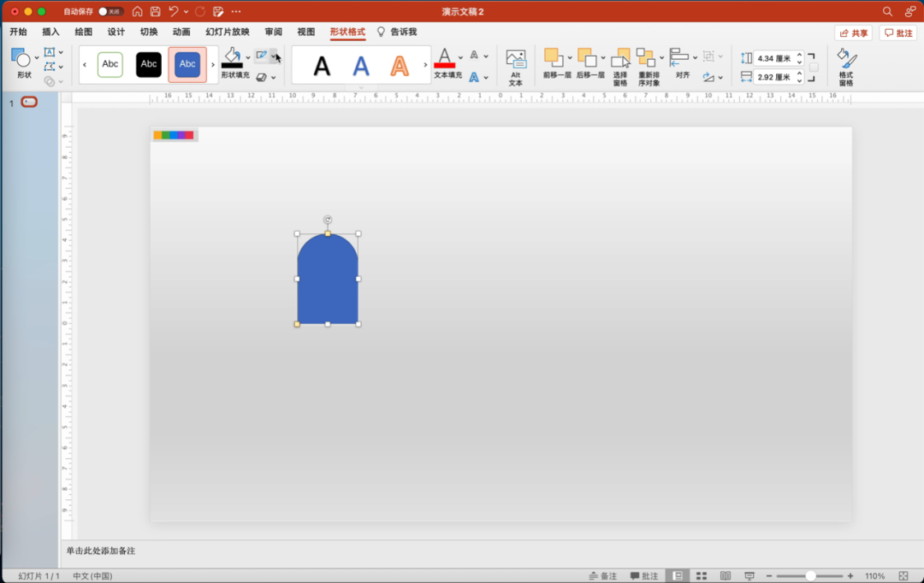The height and width of the screenshot is (583, 924).
Task: Expand the 形状填充 dropdown arrow
Action: (248, 58)
